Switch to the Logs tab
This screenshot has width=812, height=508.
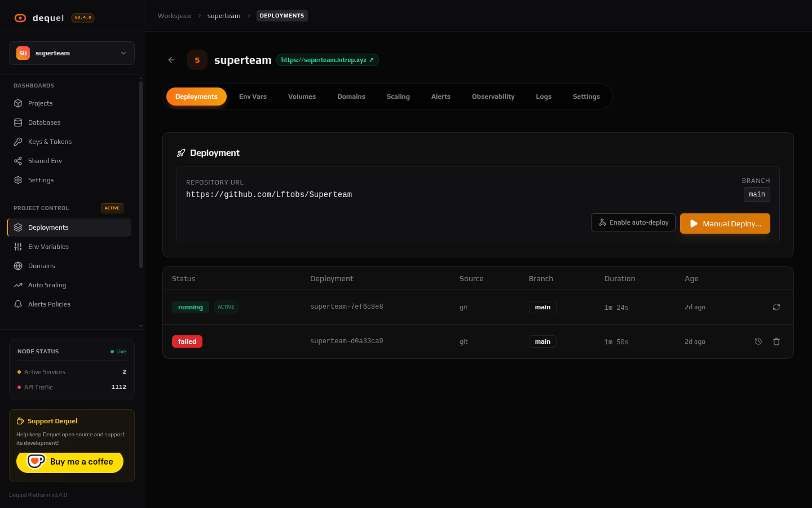[544, 97]
